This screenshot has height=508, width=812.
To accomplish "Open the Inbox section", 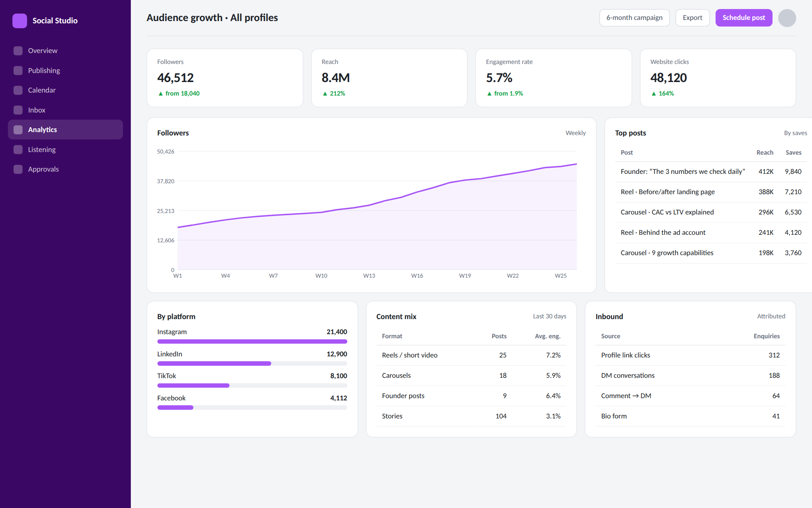I will pos(65,110).
